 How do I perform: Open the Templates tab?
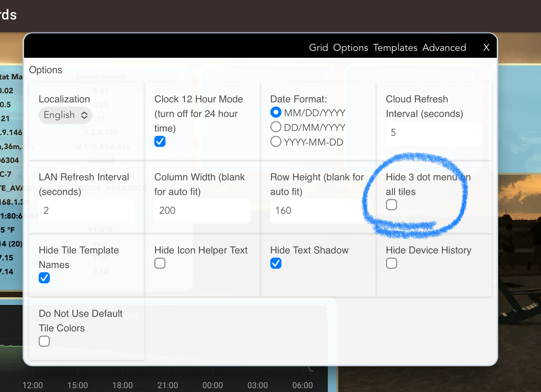click(x=395, y=47)
